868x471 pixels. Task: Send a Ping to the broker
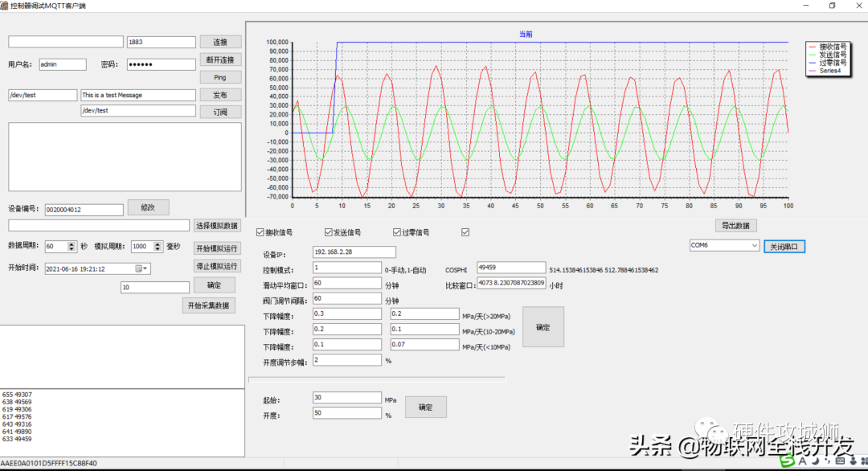pos(220,77)
